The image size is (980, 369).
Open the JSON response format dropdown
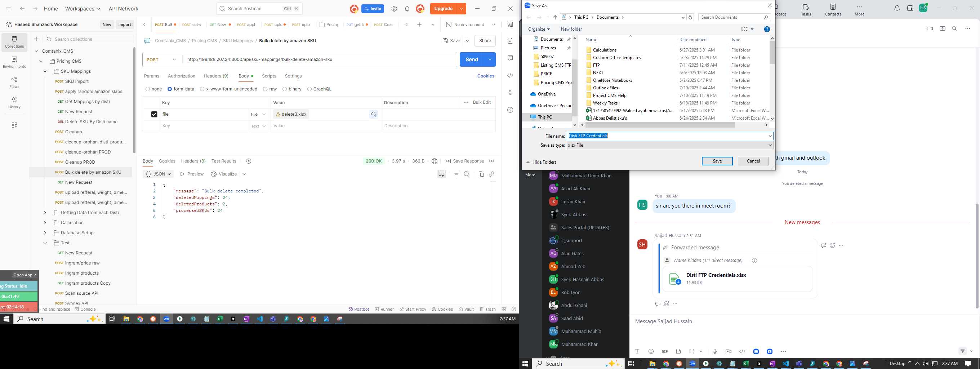[x=158, y=174]
